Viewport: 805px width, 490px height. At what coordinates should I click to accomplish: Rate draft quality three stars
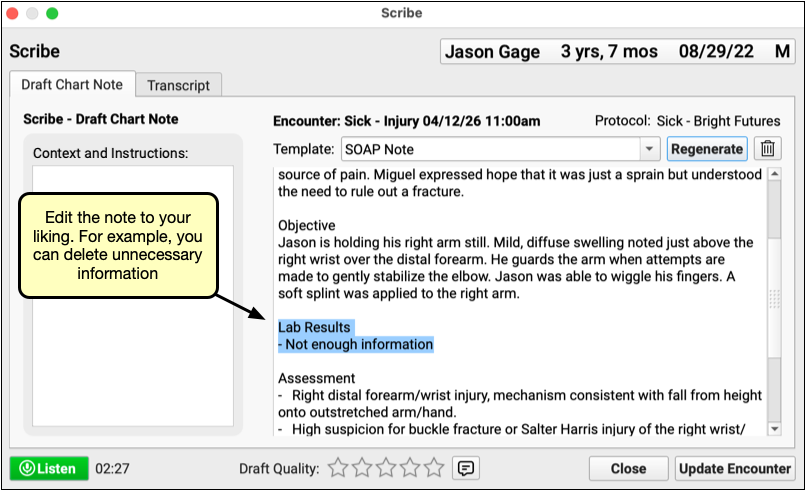[385, 468]
